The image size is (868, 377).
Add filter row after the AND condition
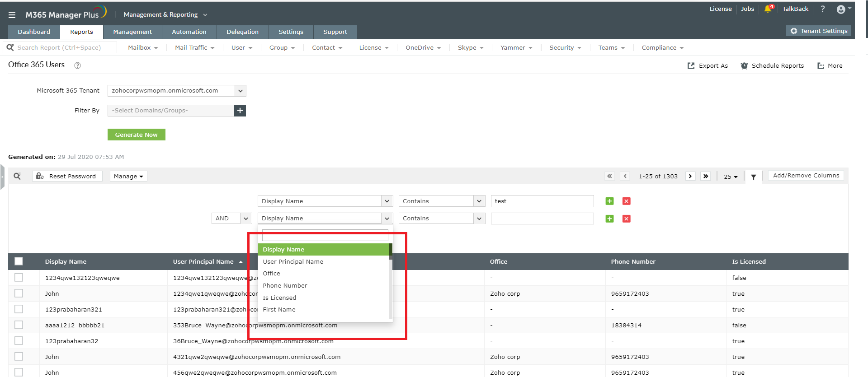[609, 219]
